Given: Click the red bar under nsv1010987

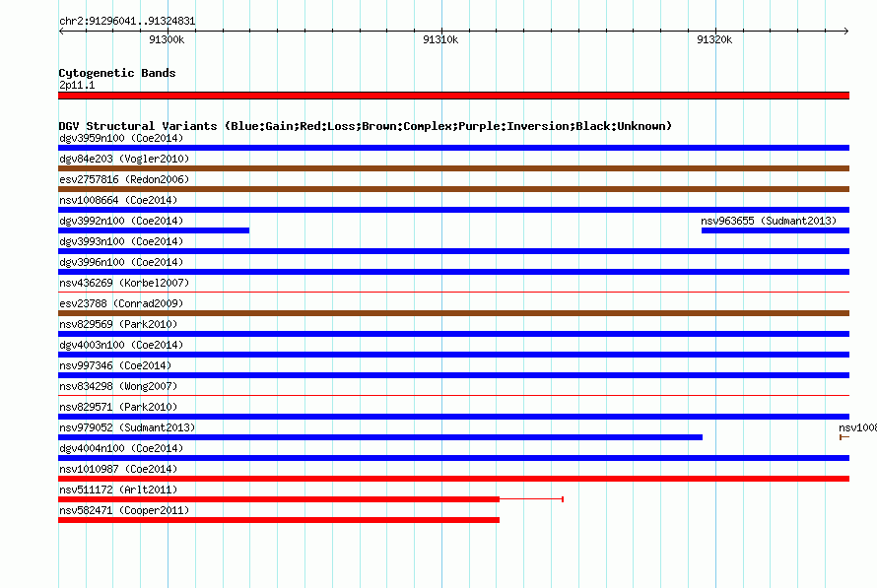Looking at the screenshot, I should (x=453, y=479).
